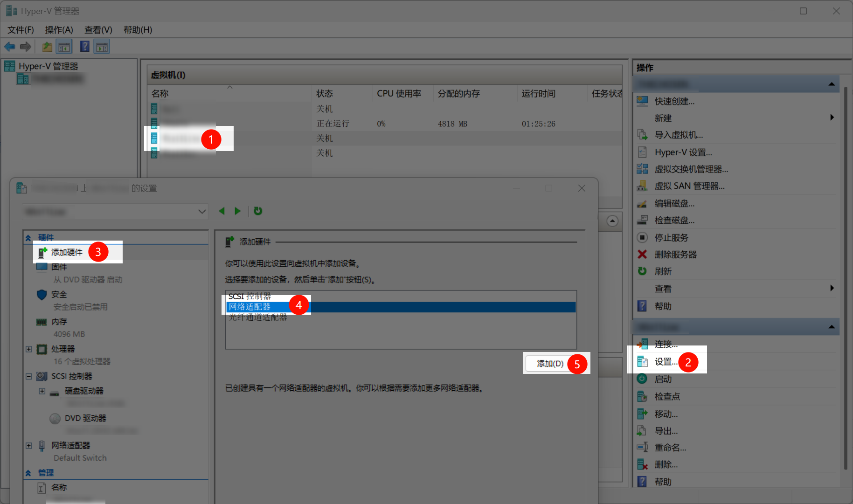Open 设置... for the selected VM
Image resolution: width=853 pixels, height=504 pixels.
point(666,362)
